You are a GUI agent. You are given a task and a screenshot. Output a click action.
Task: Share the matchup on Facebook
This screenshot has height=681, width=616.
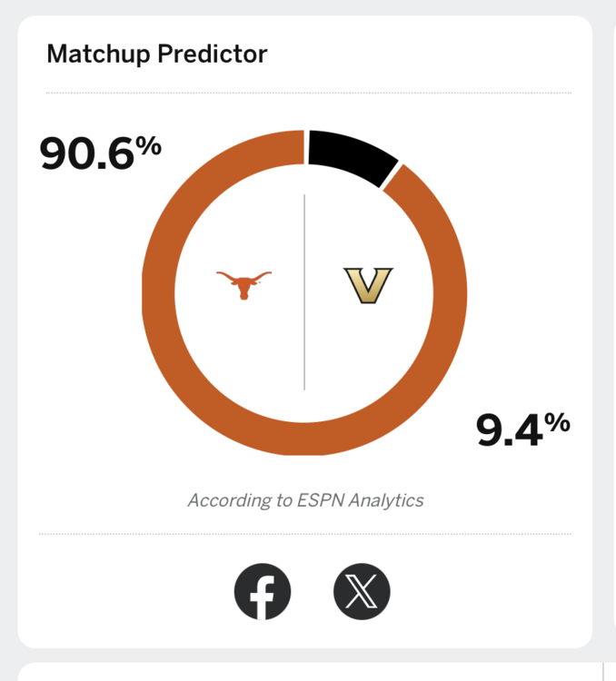(263, 590)
